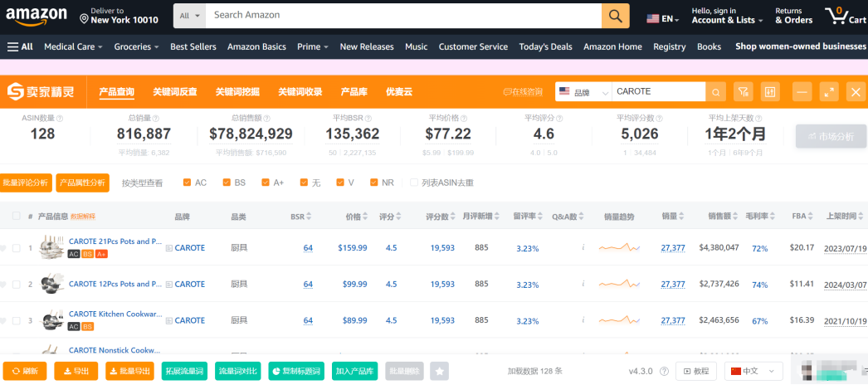
Task: Click the 卖家精灵 logo
Action: (x=41, y=92)
